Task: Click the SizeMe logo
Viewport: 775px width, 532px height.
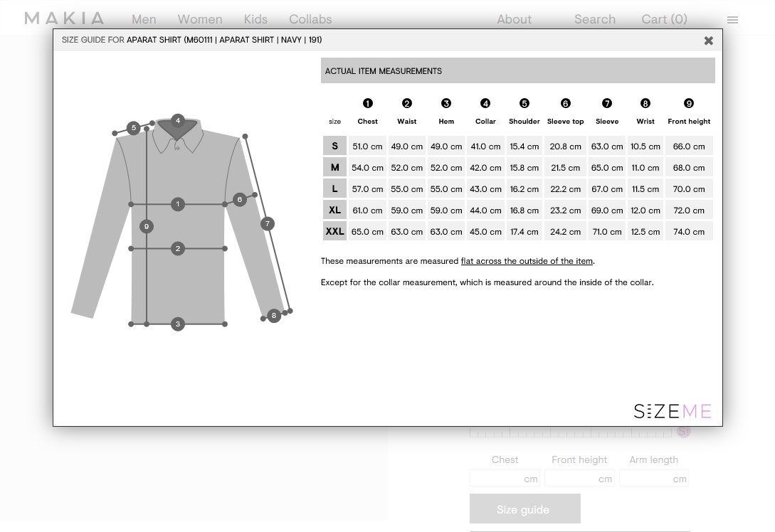Action: (673, 411)
